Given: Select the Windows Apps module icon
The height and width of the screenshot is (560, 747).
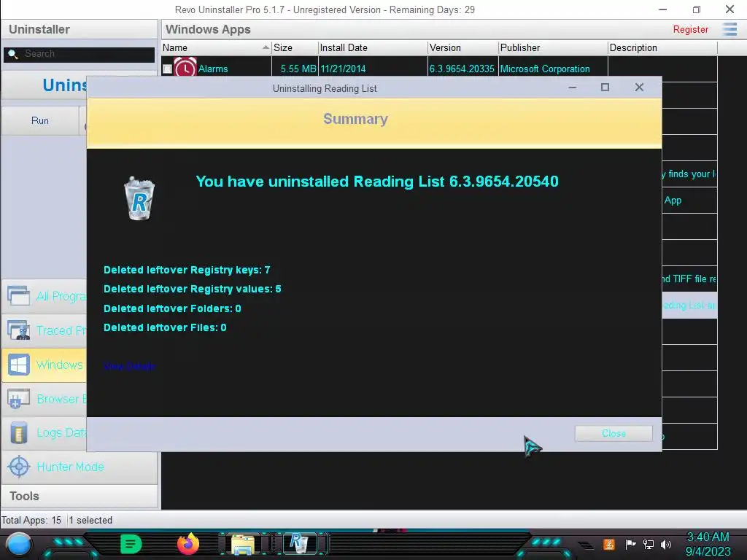Looking at the screenshot, I should click(x=18, y=365).
